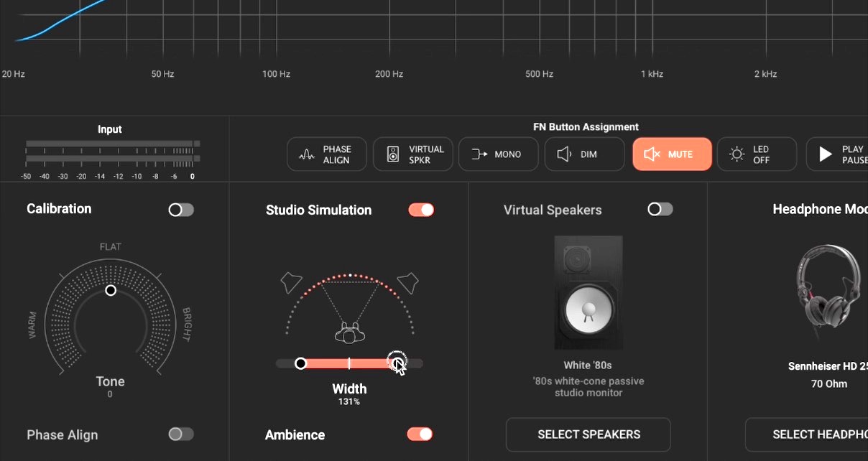Click the highlighted Mute FN assignment
The height and width of the screenshot is (461, 868).
[672, 154]
